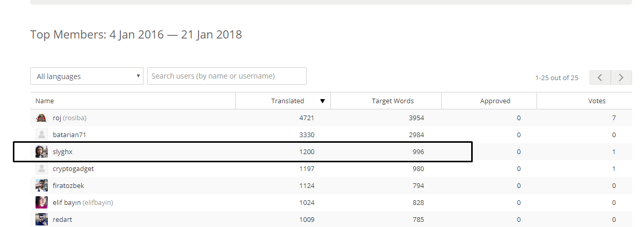Sort table by Votes column

pyautogui.click(x=597, y=101)
